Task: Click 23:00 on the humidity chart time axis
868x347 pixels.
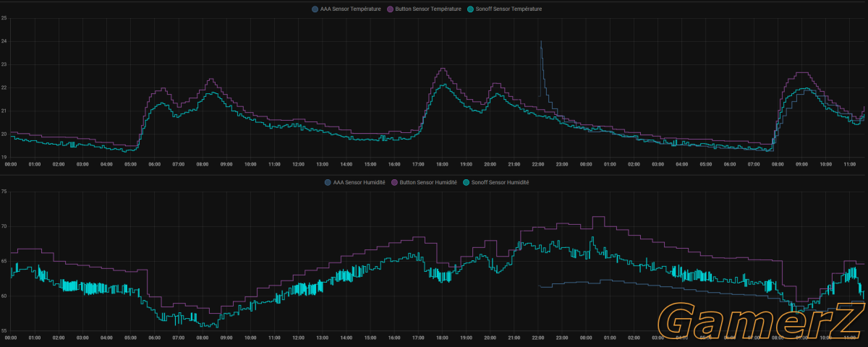Action: (x=561, y=338)
